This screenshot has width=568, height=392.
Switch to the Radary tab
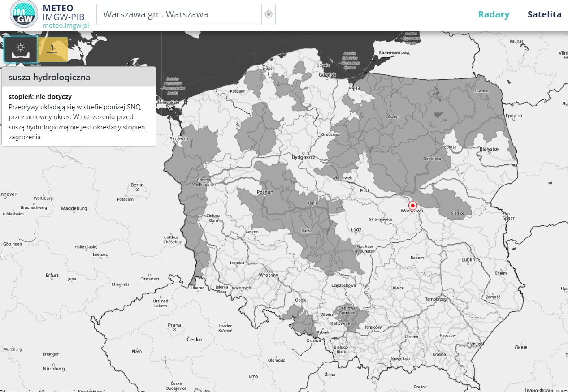pyautogui.click(x=494, y=14)
